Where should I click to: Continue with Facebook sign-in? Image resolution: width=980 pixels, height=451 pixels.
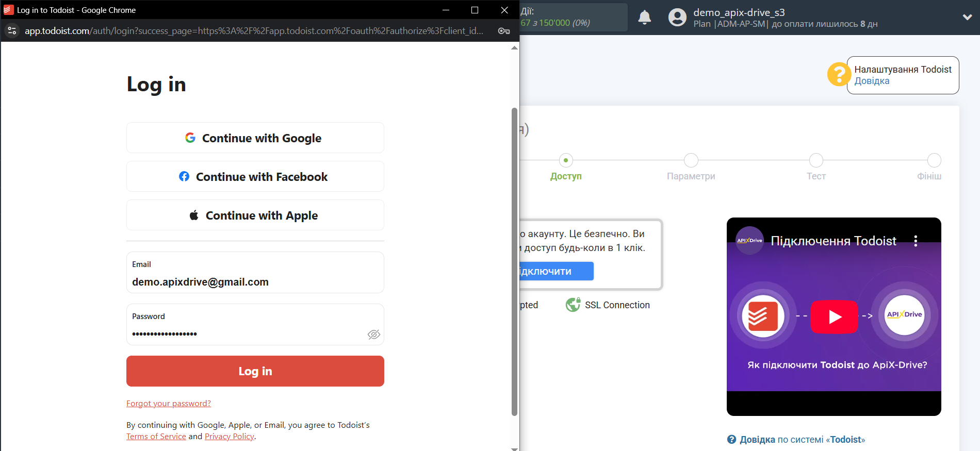pos(255,176)
